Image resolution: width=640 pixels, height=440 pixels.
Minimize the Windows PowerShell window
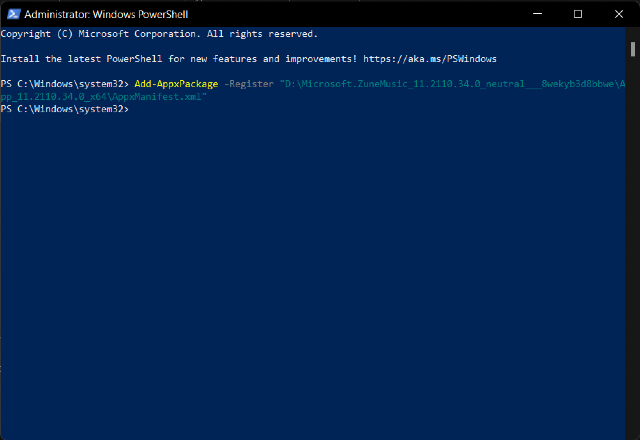[537, 14]
